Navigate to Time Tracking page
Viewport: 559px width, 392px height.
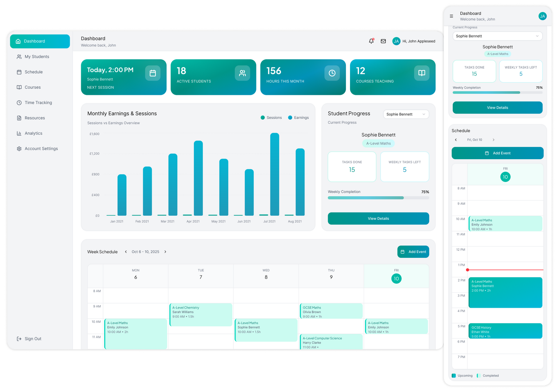click(38, 102)
